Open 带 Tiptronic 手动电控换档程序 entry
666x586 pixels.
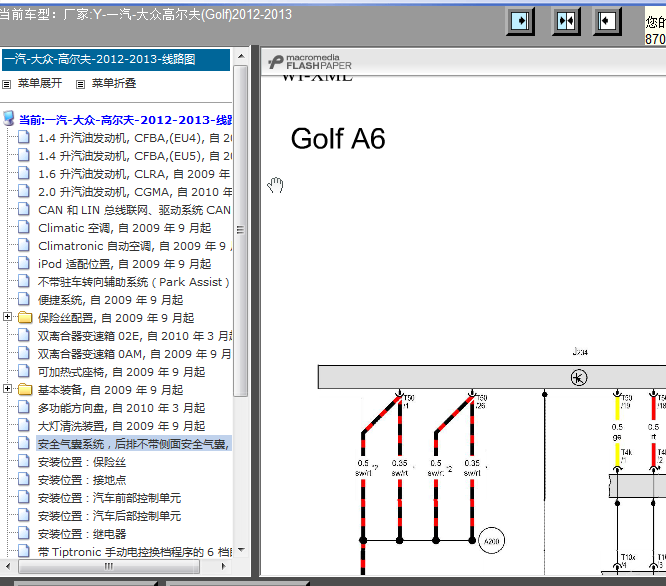pyautogui.click(x=135, y=552)
